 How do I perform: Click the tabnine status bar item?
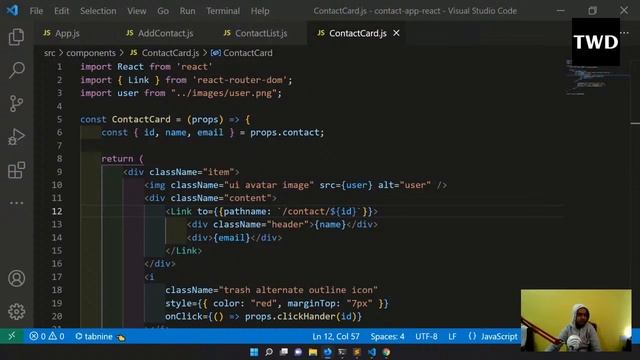point(100,336)
